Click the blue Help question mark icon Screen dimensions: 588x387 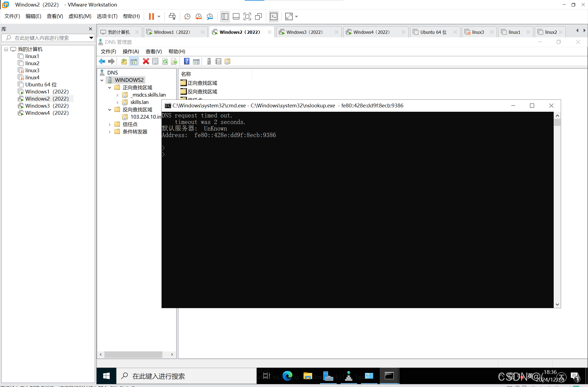coord(186,62)
